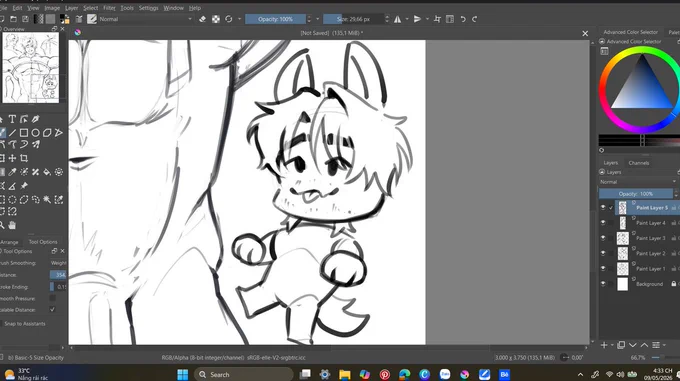The image size is (680, 381).
Task: Undo the last action
Action: 463,19
